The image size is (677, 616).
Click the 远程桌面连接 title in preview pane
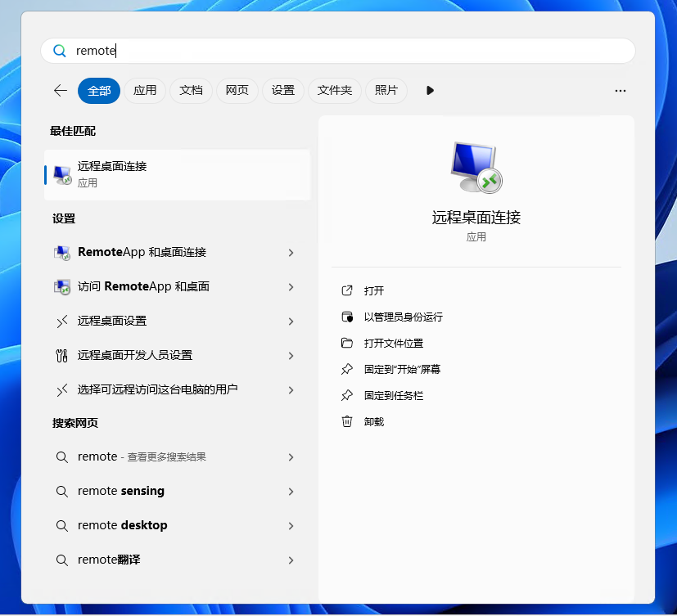click(x=476, y=218)
